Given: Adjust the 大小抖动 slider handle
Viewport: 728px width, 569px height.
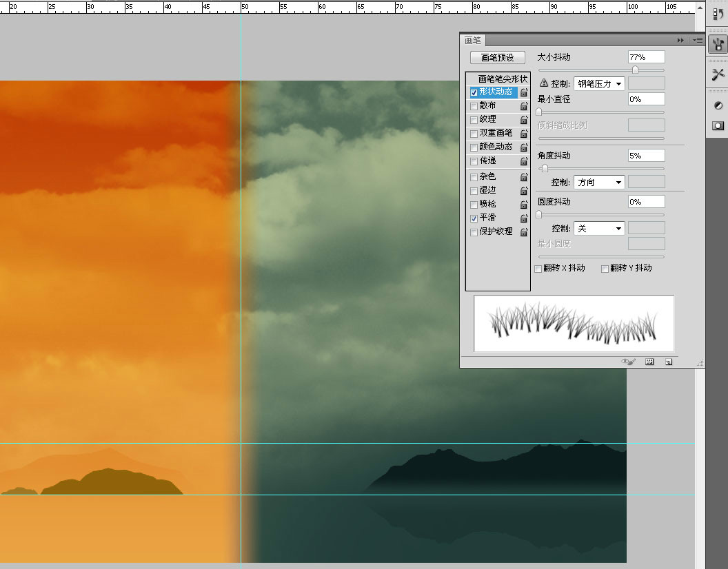Looking at the screenshot, I should click(x=635, y=70).
